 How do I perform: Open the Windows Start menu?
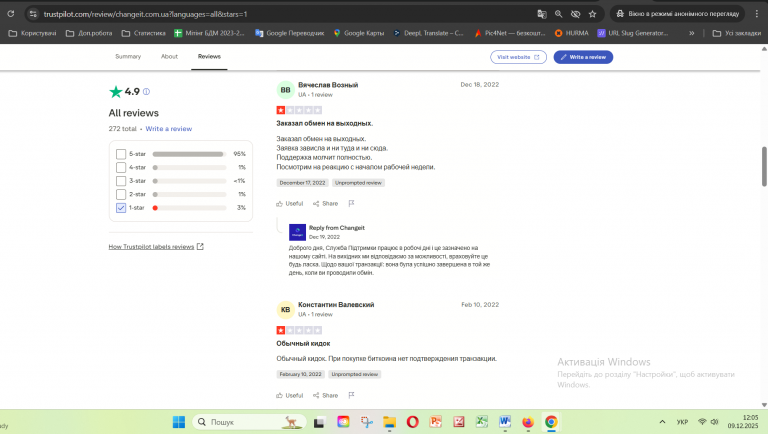179,422
